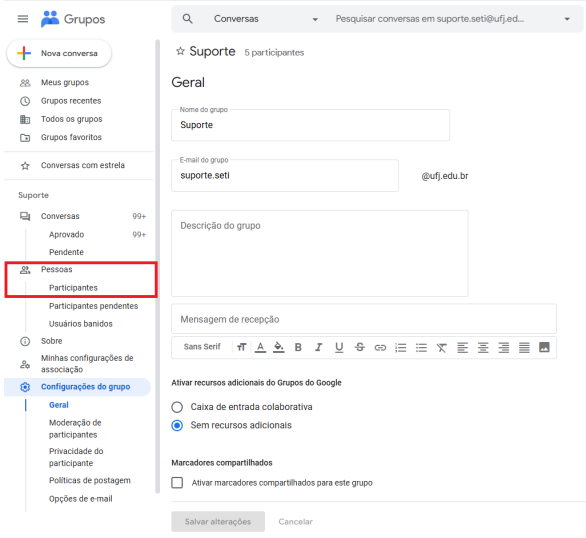This screenshot has height=538, width=586.
Task: Open Participantes pendentes
Action: click(x=93, y=306)
